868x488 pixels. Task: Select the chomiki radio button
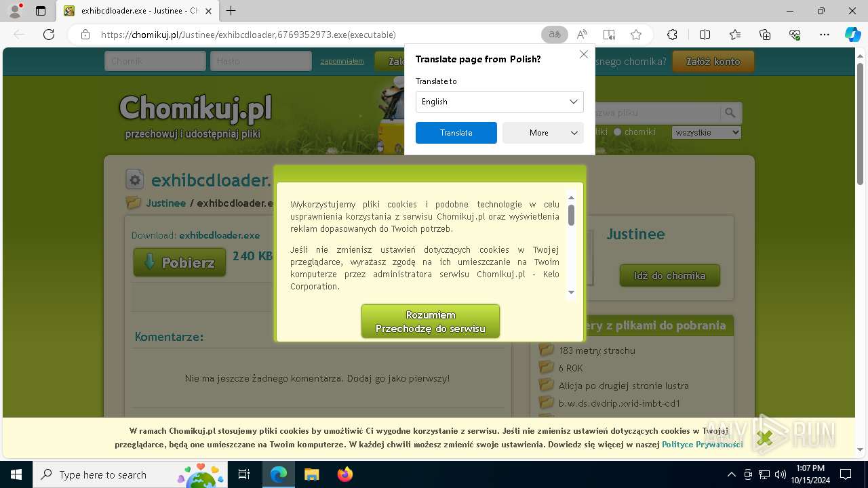pos(617,132)
